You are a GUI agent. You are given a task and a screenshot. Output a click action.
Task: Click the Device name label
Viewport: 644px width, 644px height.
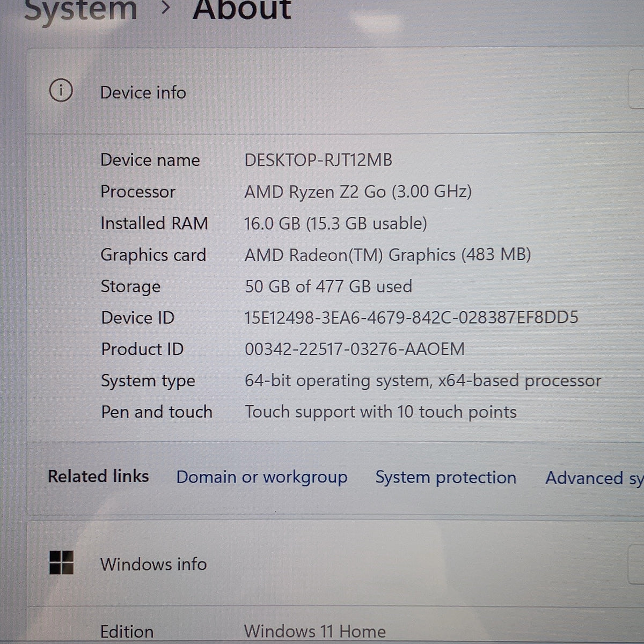click(150, 160)
